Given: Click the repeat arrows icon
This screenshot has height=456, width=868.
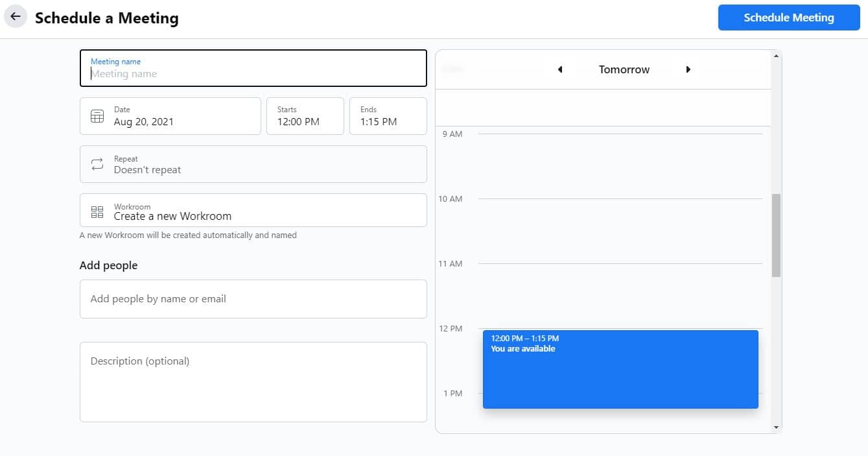Looking at the screenshot, I should coord(97,164).
